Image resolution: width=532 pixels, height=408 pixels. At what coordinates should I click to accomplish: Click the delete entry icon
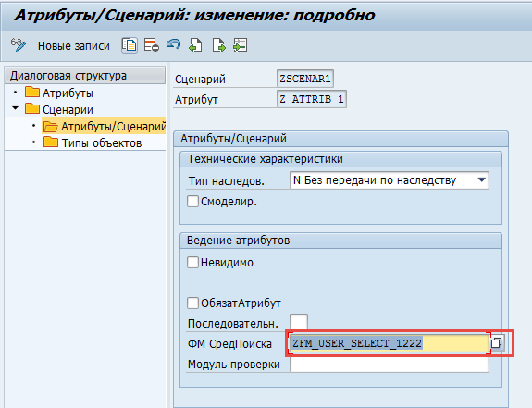pos(152,45)
